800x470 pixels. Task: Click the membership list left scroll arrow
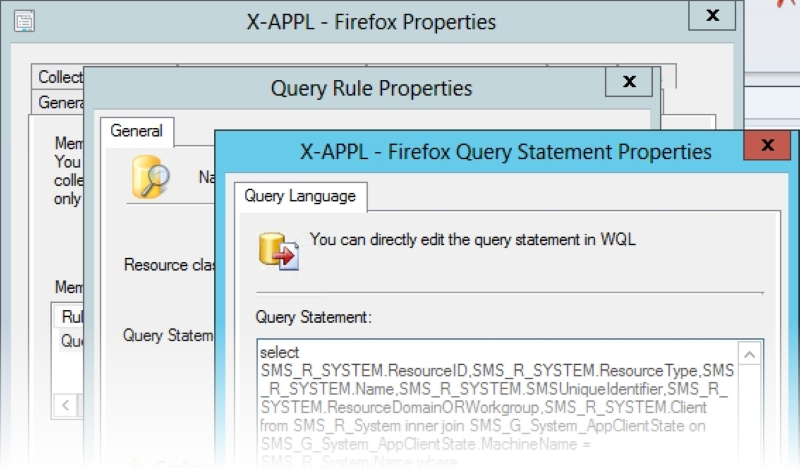(66, 405)
